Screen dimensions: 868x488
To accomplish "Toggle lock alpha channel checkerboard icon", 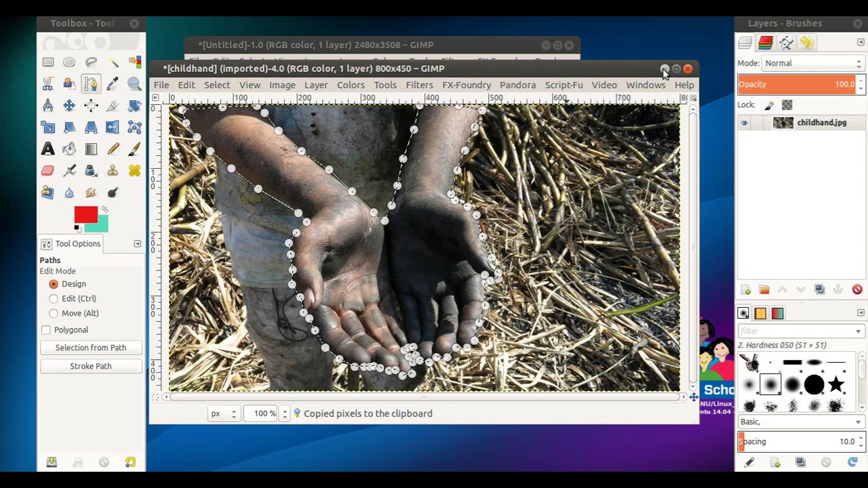I will (787, 105).
